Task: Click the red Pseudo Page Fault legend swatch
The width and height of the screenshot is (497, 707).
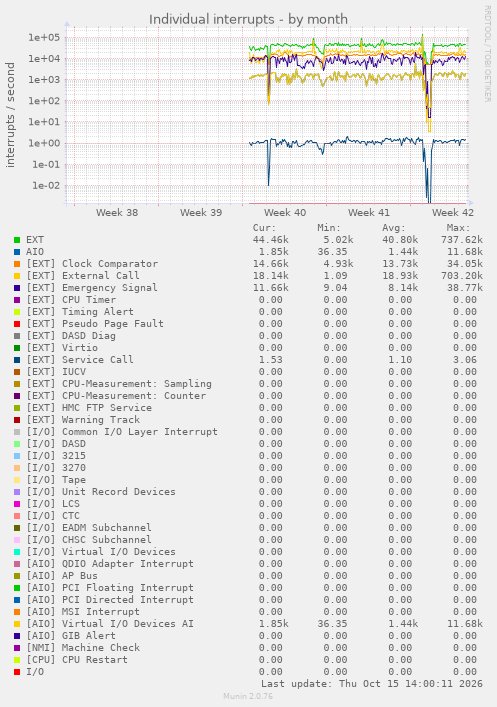Action: tap(17, 324)
